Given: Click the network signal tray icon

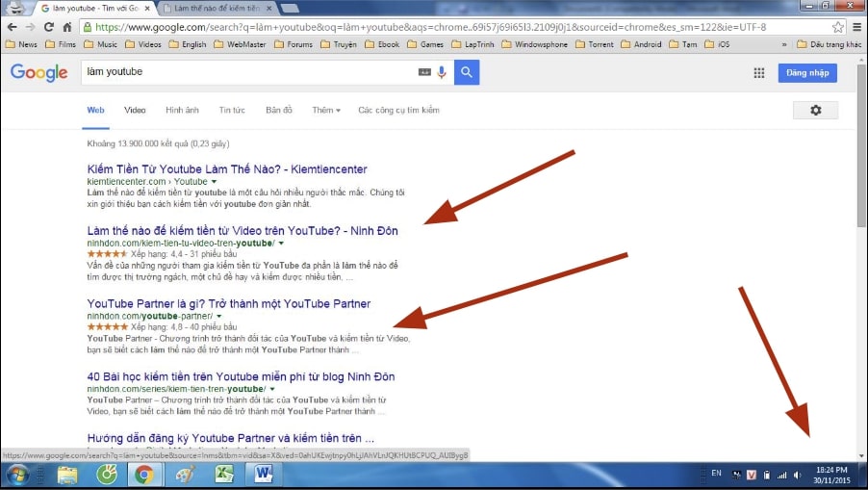Looking at the screenshot, I should tap(782, 475).
